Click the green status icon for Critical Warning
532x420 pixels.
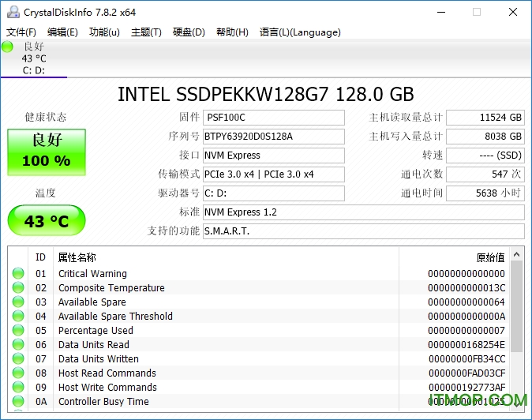pos(18,274)
